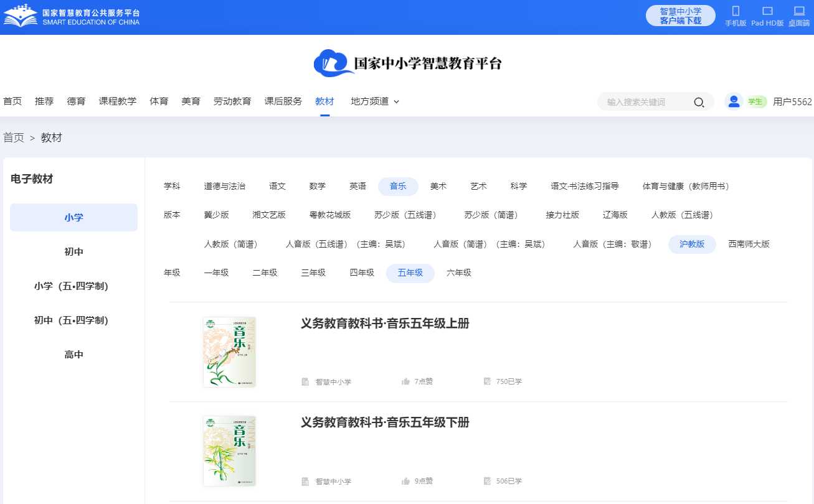Click the 智慧中小学客户端下载 button

click(x=681, y=16)
